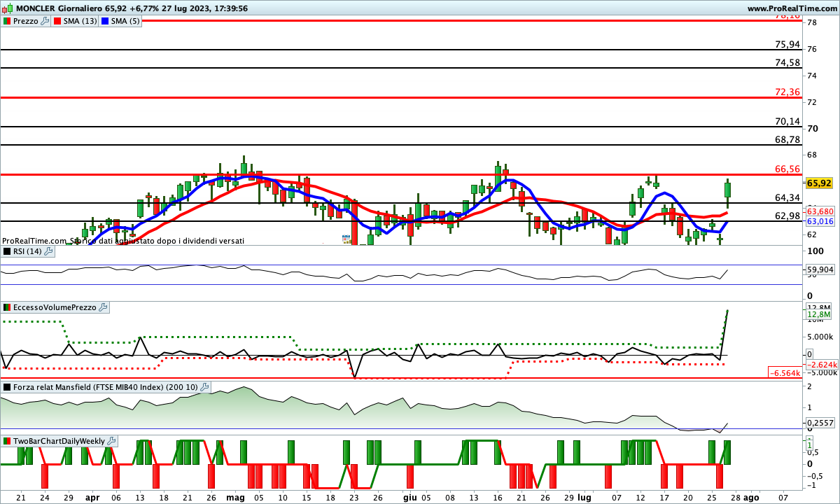Open RSI (14) settings wrench
840x504 pixels.
(47, 251)
